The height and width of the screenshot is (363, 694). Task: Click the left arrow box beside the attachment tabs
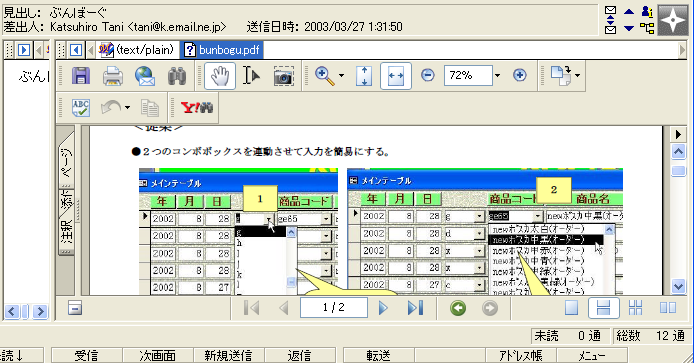tap(76, 50)
